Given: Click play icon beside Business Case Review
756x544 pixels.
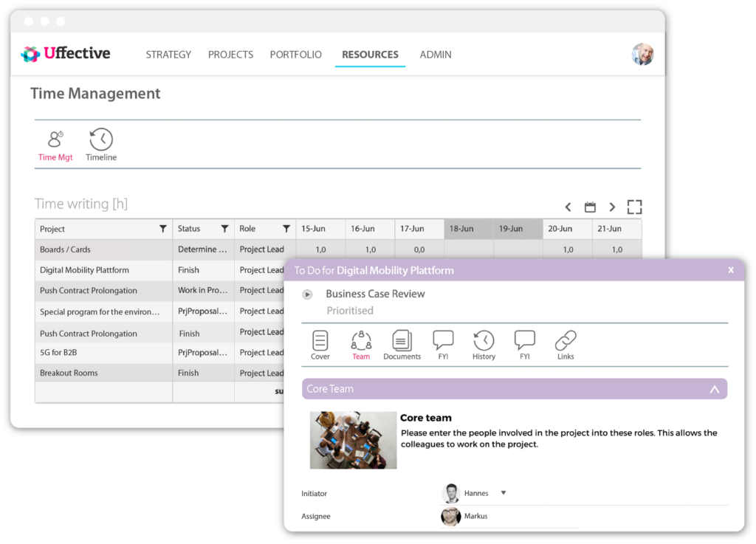Looking at the screenshot, I should click(307, 295).
